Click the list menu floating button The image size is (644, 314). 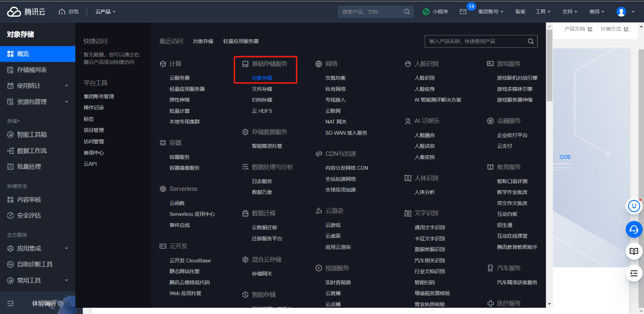pos(634,273)
